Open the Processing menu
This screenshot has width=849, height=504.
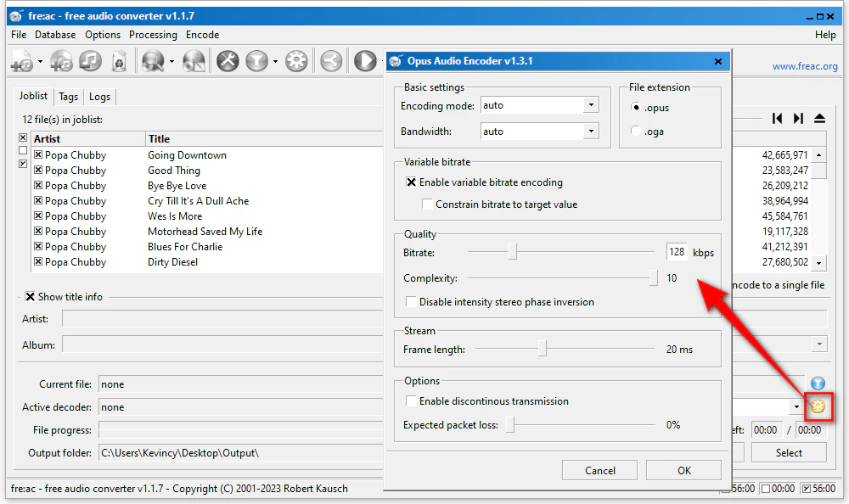(x=153, y=35)
